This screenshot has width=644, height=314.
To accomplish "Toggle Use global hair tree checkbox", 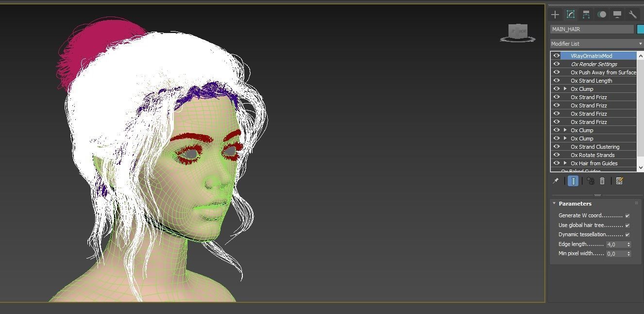I will point(627,225).
